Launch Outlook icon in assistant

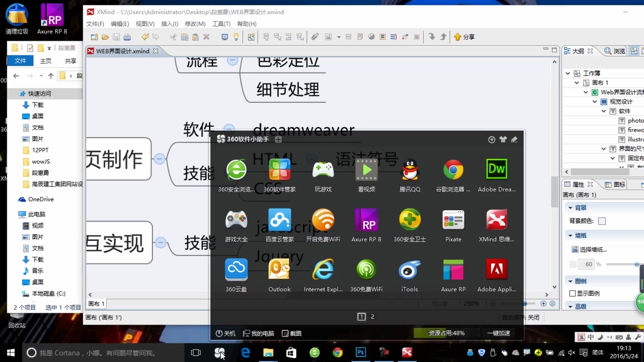pos(280,275)
